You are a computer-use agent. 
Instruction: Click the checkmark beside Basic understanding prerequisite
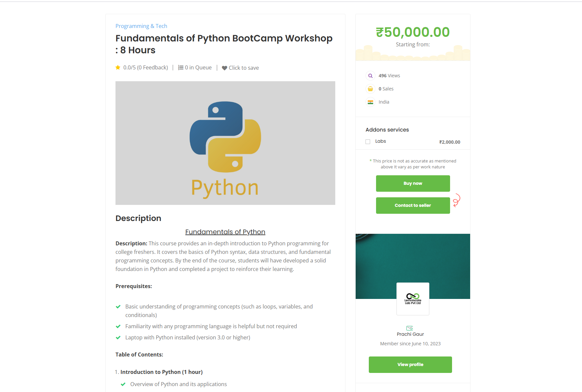[x=118, y=307]
